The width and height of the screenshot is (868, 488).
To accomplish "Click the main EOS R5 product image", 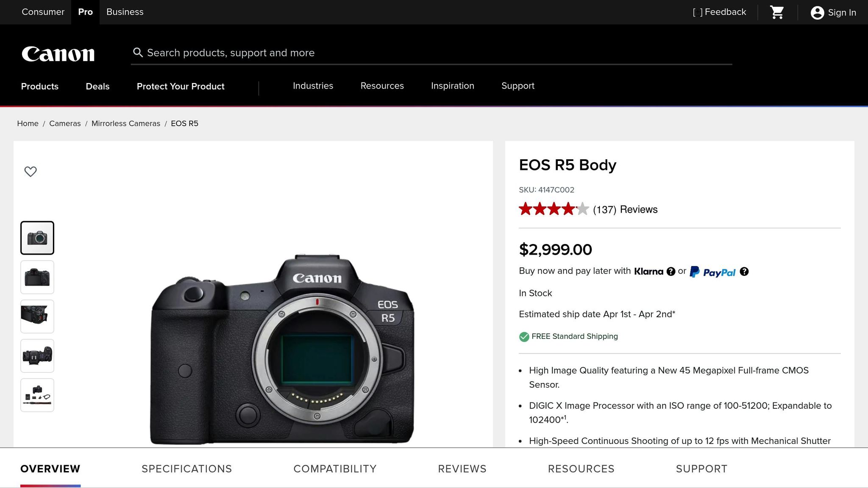I will [282, 349].
